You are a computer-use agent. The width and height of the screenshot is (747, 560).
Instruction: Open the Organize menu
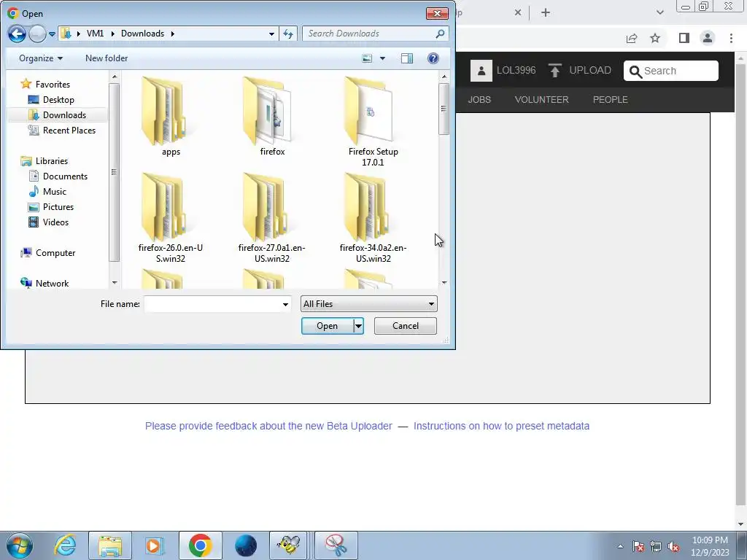41,58
